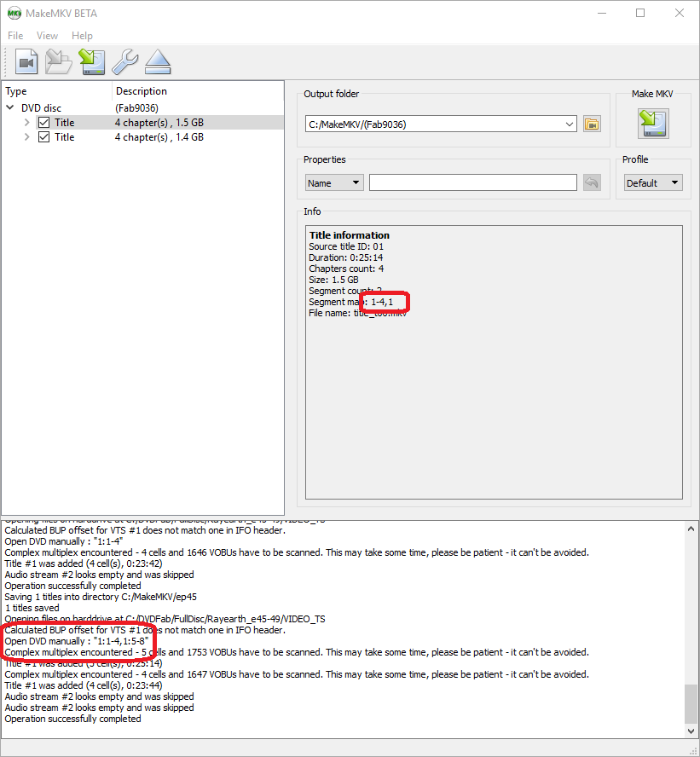Expand the 1.5 GB Title node
This screenshot has width=700, height=757.
pos(27,123)
